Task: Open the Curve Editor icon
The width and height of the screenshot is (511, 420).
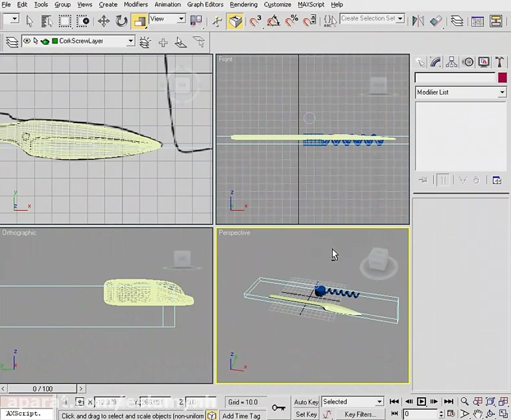Action: click(478, 22)
